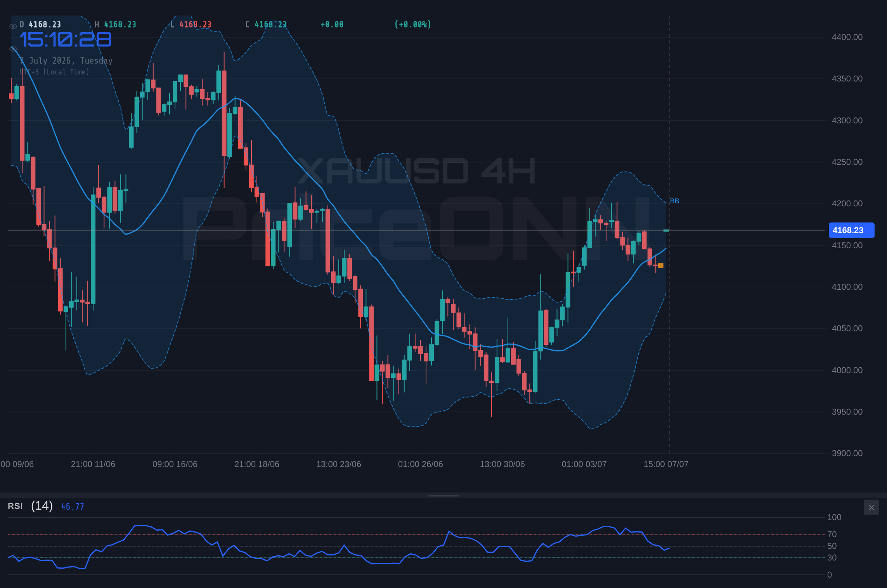Click the 21:00 18/06 time axis label
The height and width of the screenshot is (588, 887).
[x=257, y=464]
